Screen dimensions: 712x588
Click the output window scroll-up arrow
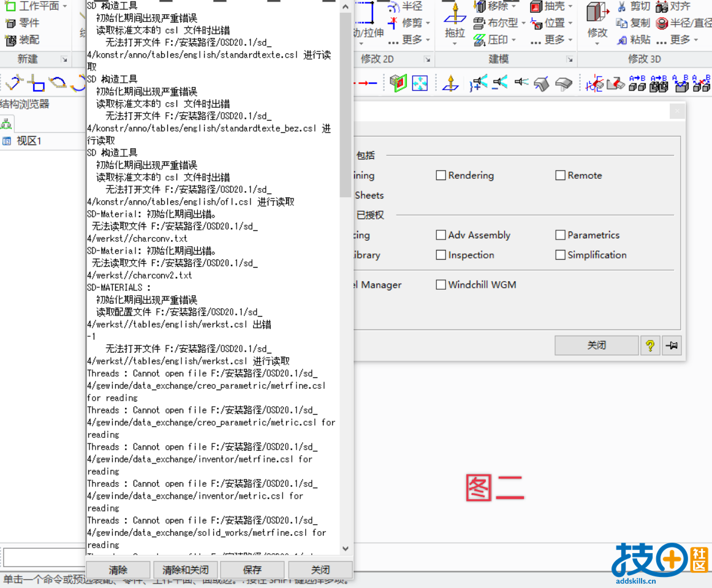[346, 6]
